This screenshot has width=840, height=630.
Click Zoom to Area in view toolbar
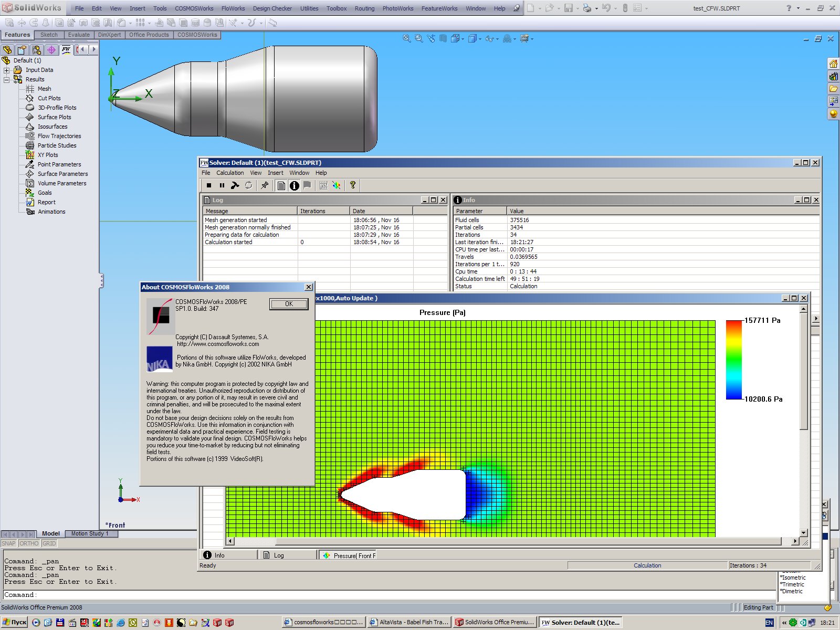419,39
